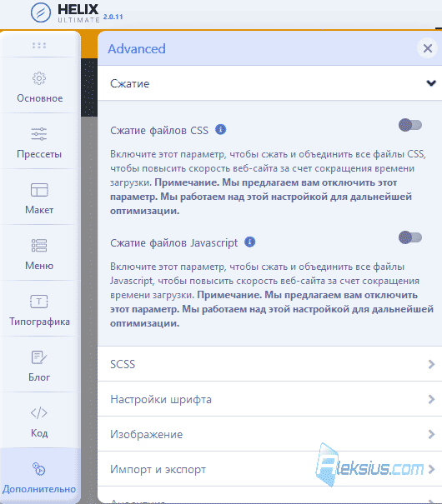Open the Основное settings gear icon

coord(39,78)
